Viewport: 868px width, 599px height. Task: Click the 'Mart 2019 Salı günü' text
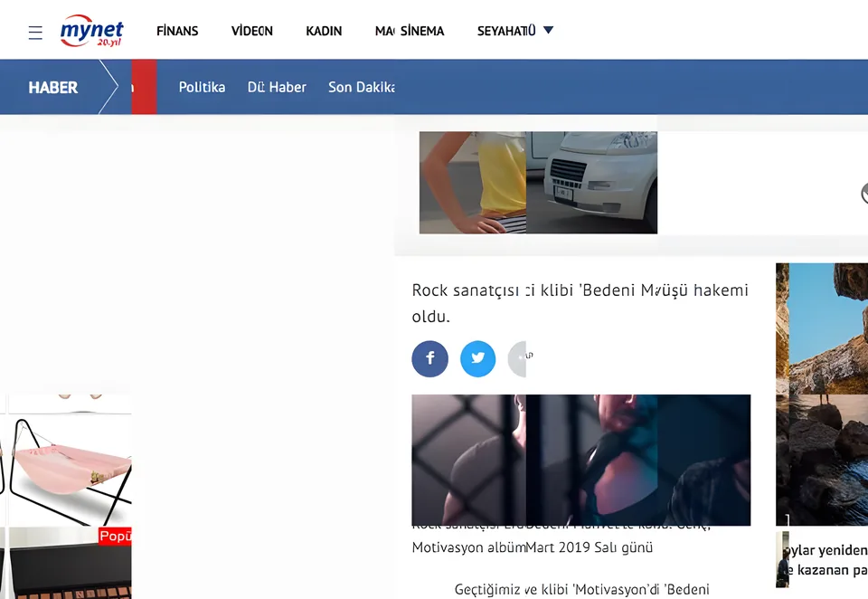[589, 547]
